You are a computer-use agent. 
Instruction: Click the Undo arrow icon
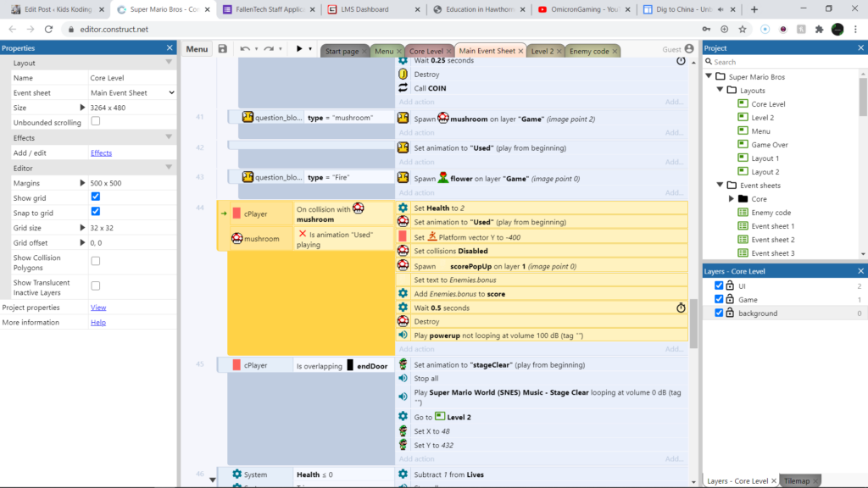point(245,48)
